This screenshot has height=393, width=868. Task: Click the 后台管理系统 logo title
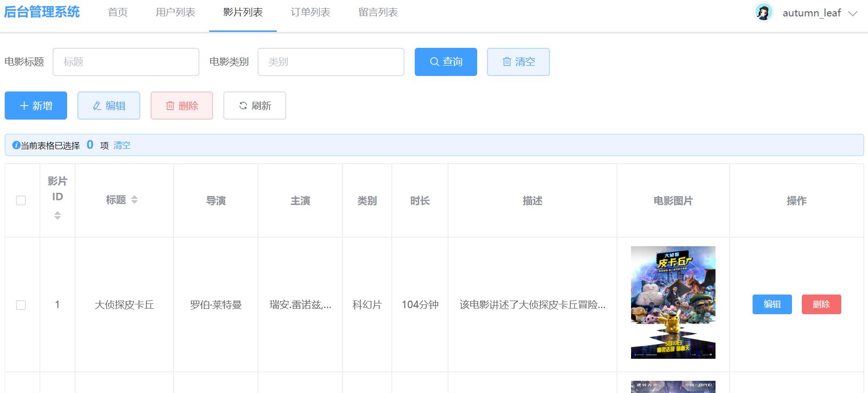click(x=42, y=12)
